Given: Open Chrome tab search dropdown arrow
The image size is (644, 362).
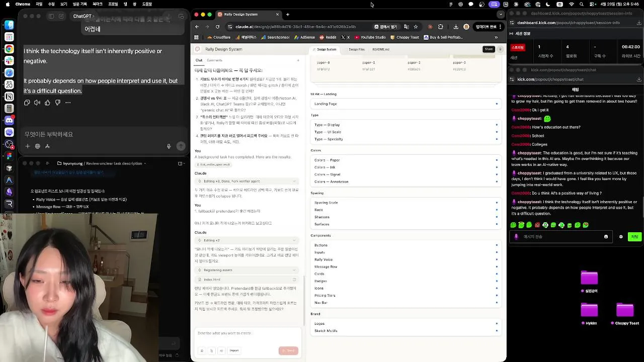Looking at the screenshot, I should (x=500, y=15).
